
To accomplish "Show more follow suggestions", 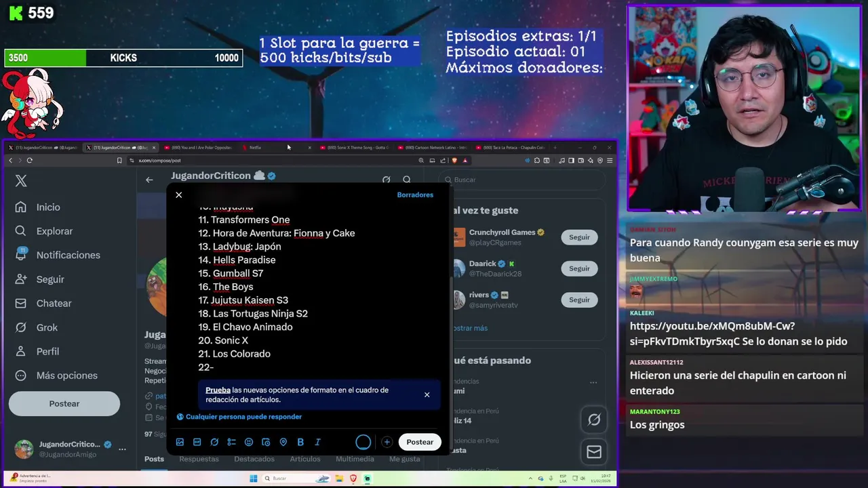I will (x=470, y=328).
